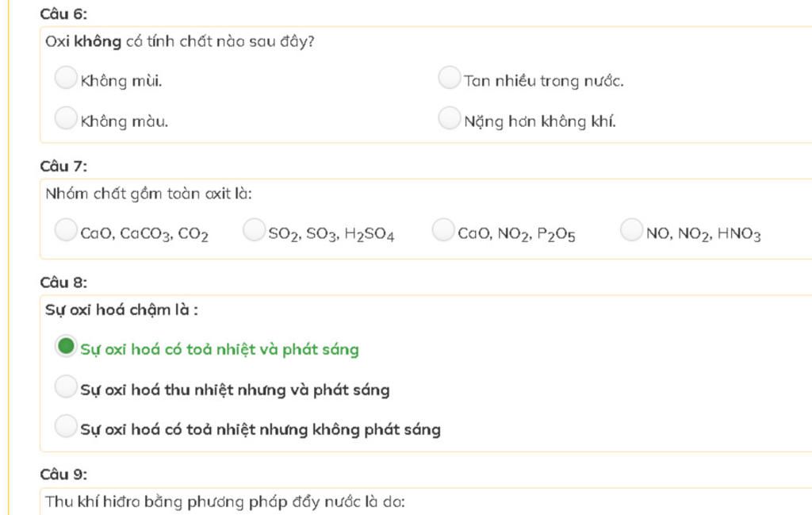Screen dimensions: 812x515
Task: Select the 'Tan nhiều trong nước.' radio option
Action: [x=449, y=77]
